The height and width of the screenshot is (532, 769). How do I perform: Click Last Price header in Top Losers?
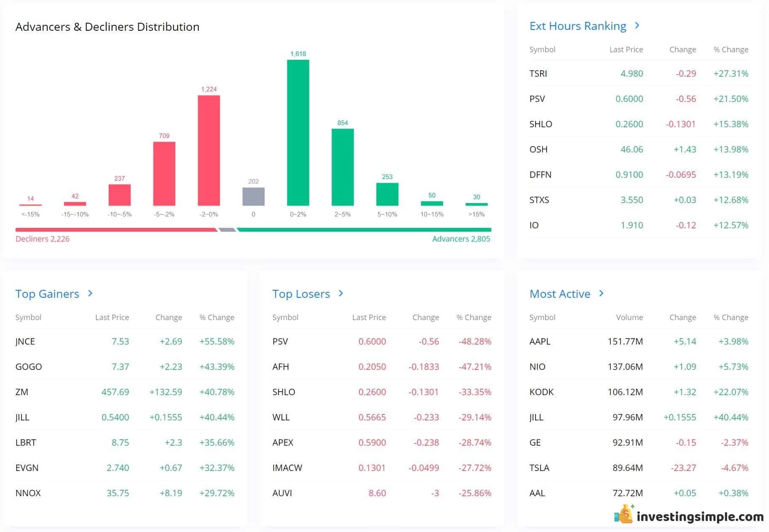[x=369, y=317]
